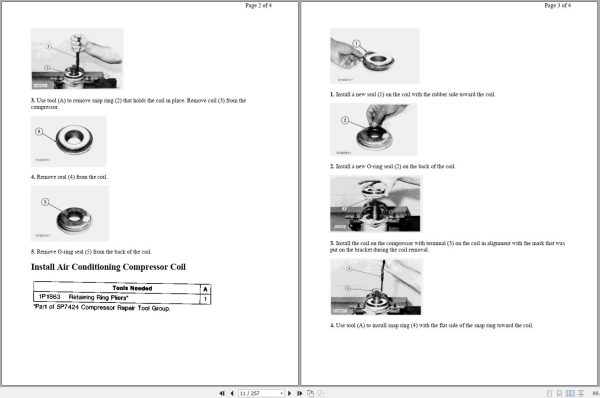The height and width of the screenshot is (398, 600).
Task: Click the Install Air Conditioning Compressor Coil heading
Action: 108,267
